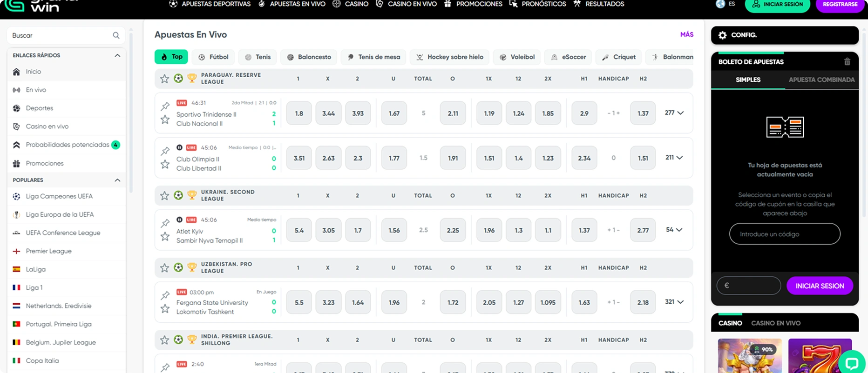
Task: Click the Premier League England flag icon
Action: point(16,251)
